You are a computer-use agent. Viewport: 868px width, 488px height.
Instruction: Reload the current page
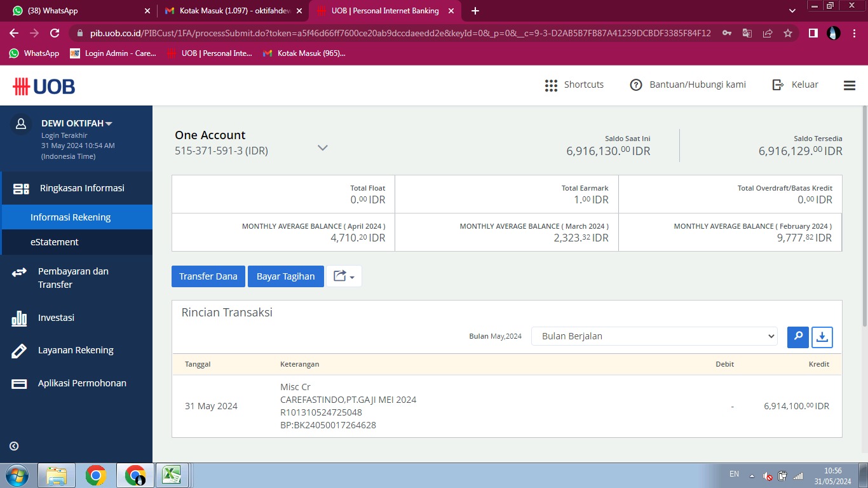(x=55, y=33)
